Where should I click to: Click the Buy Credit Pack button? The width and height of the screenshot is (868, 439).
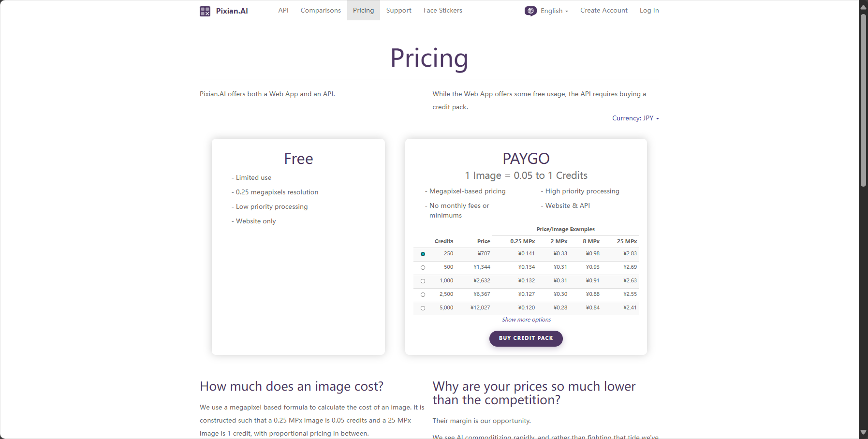pos(526,338)
